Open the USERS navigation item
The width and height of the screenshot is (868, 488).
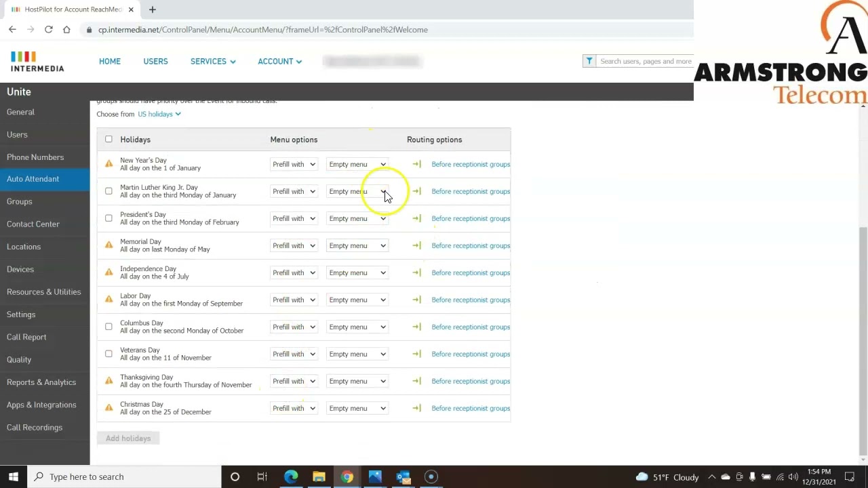tap(155, 61)
